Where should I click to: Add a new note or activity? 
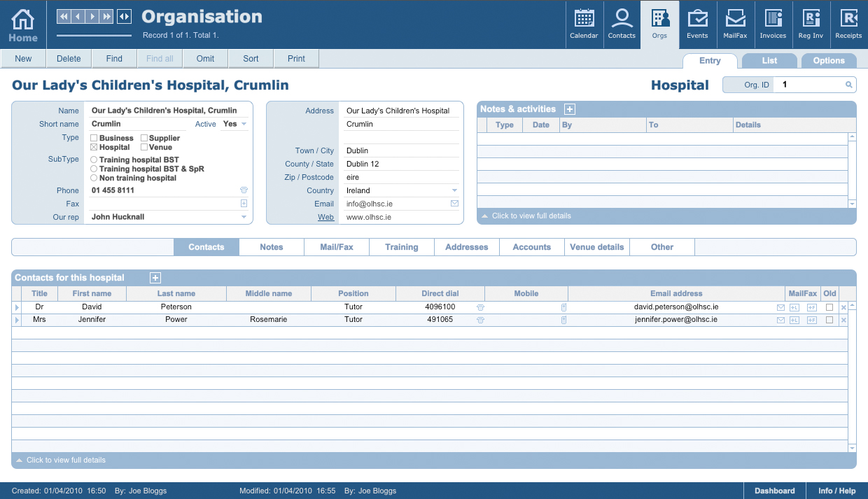[569, 109]
